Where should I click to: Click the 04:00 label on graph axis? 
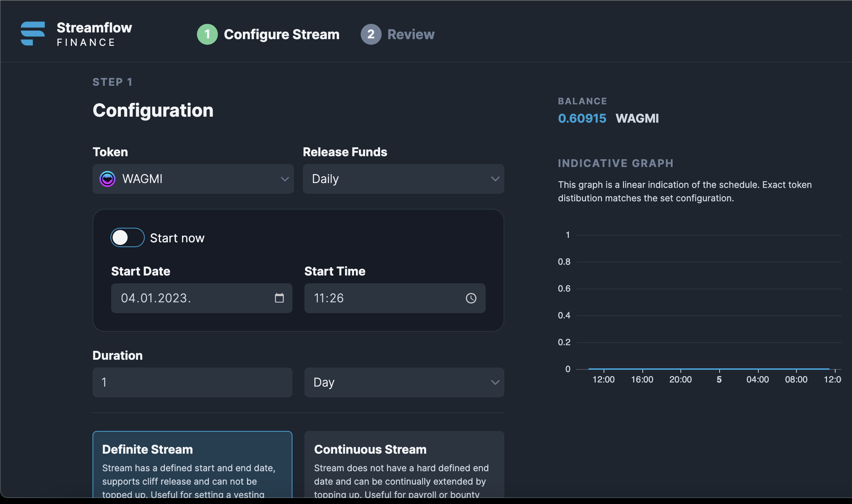point(758,379)
